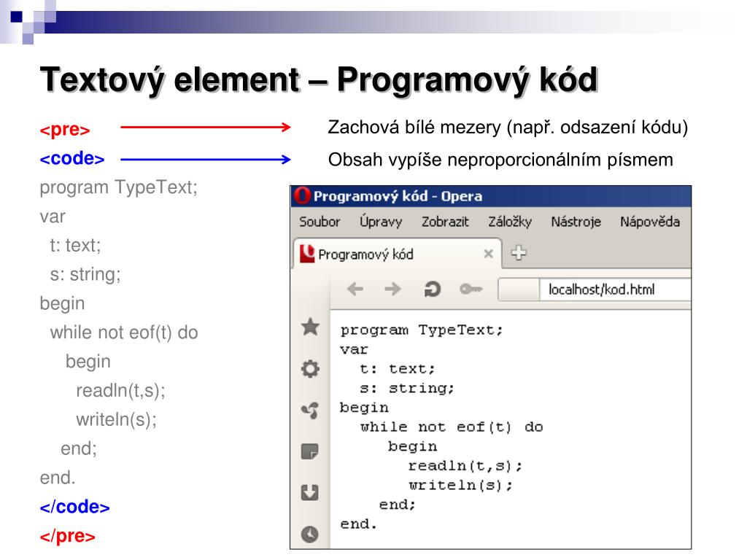Open the Nástroje menu
The image size is (747, 560).
point(576,222)
